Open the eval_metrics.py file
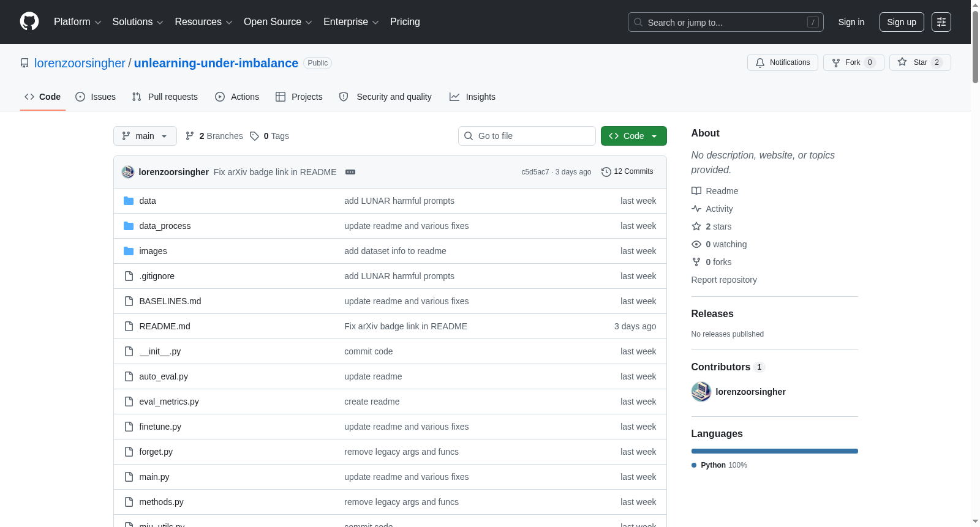This screenshot has height=527, width=980. [169, 402]
